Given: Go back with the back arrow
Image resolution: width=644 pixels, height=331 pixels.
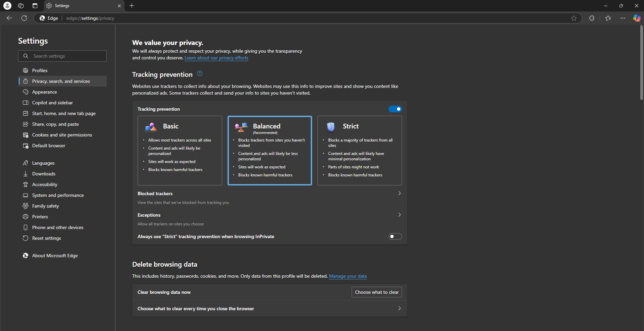Looking at the screenshot, I should 9,18.
